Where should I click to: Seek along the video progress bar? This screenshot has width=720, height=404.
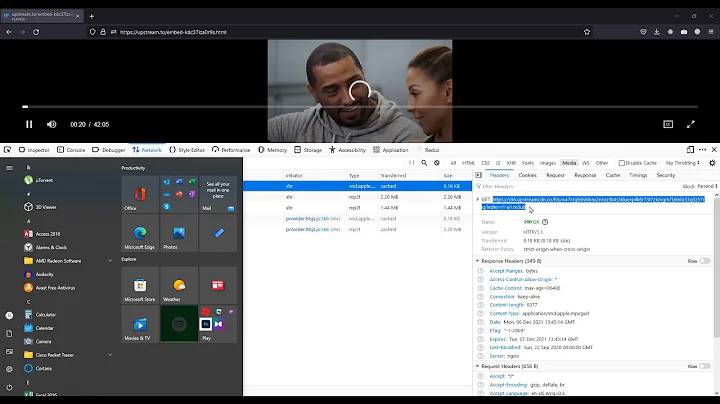click(360, 107)
